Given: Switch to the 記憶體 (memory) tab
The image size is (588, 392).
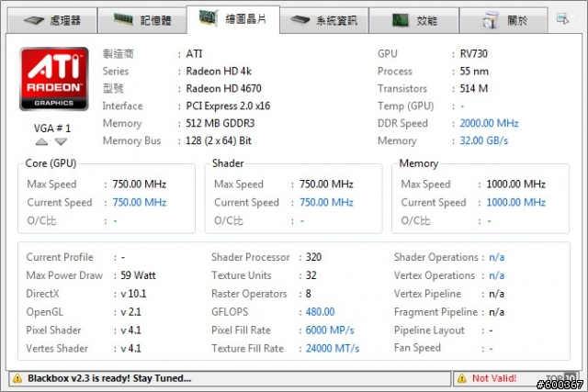Looking at the screenshot, I should coord(142,20).
